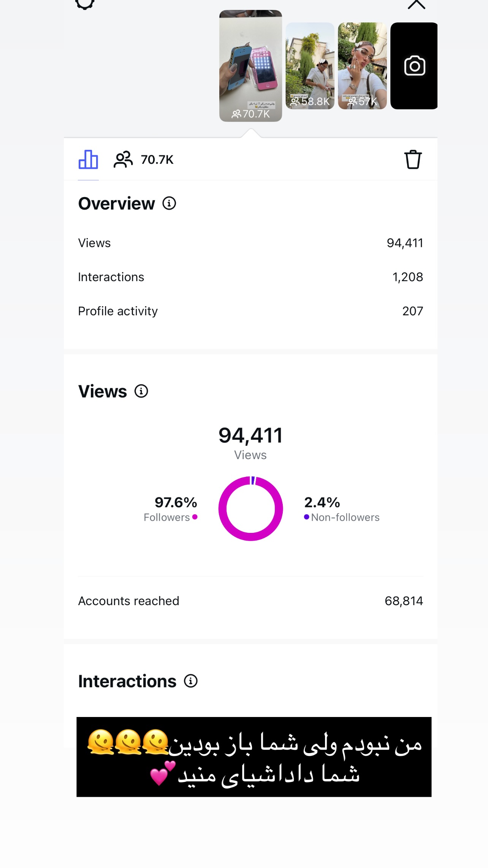Tap the trash delete story icon
This screenshot has height=868, width=488.
(x=413, y=159)
